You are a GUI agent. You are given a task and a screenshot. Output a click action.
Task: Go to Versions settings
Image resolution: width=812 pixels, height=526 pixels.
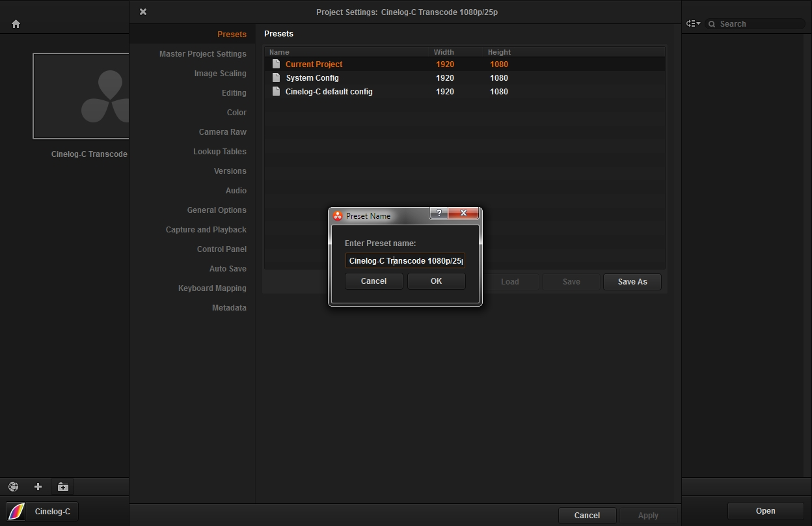click(230, 171)
